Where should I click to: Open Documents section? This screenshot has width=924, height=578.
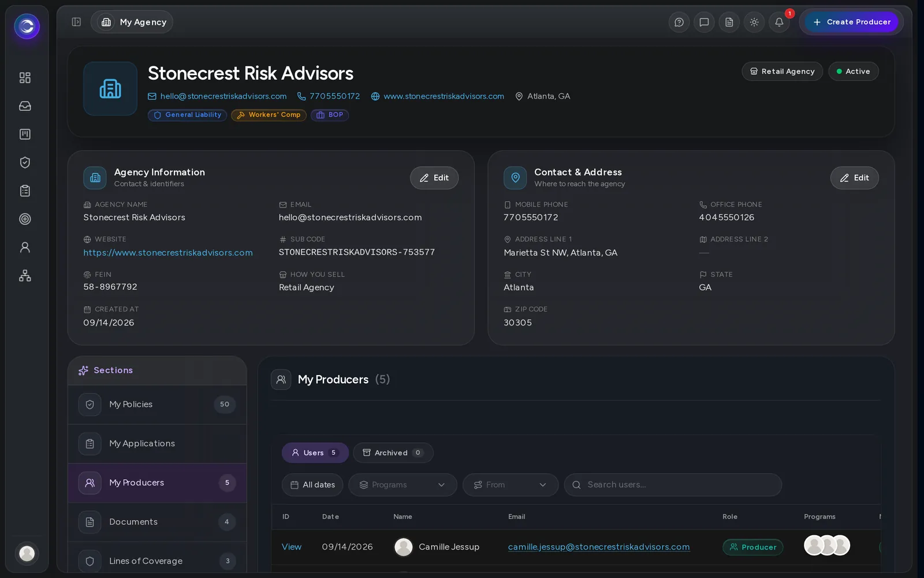tap(157, 522)
